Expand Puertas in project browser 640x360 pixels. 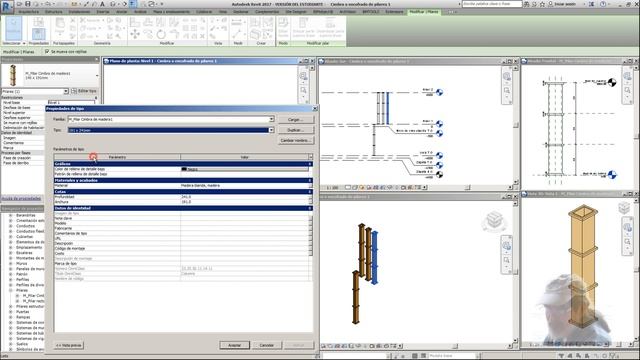coord(11,311)
